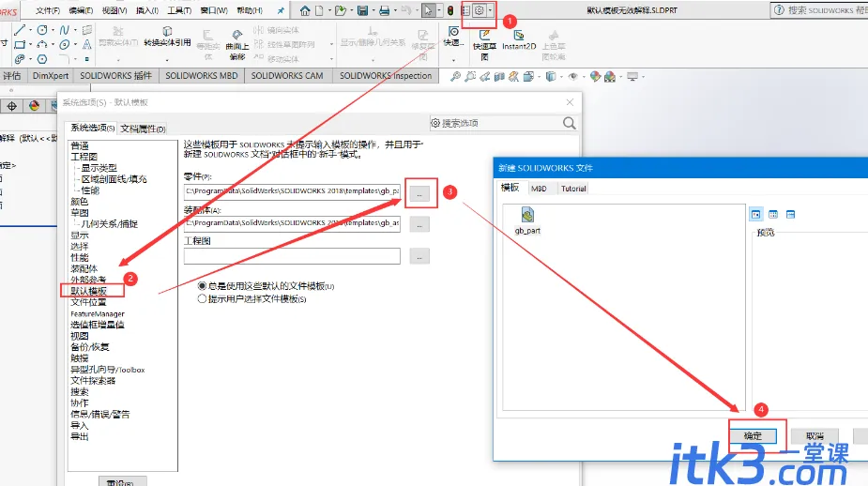868x486 pixels.
Task: Click the Save floppy disk icon
Action: click(x=362, y=10)
